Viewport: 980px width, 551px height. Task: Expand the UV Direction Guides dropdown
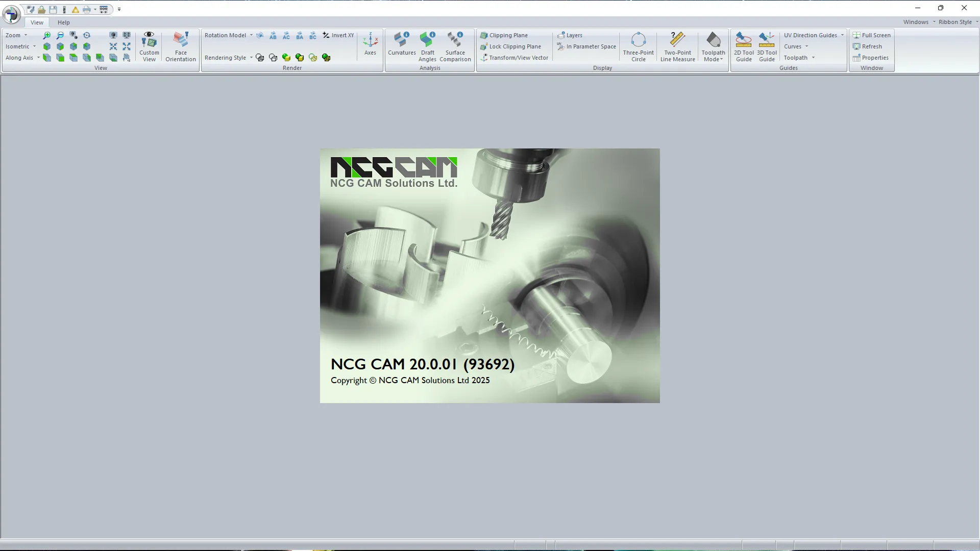(841, 35)
